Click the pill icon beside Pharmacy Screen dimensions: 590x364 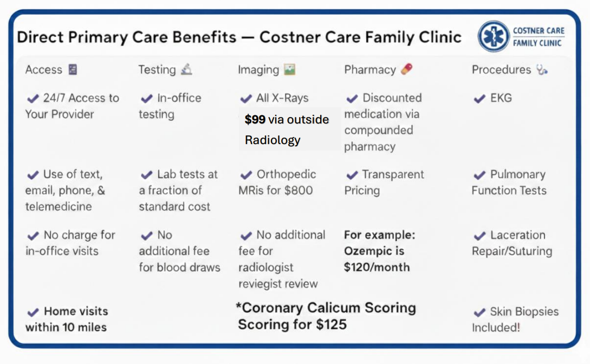point(406,69)
